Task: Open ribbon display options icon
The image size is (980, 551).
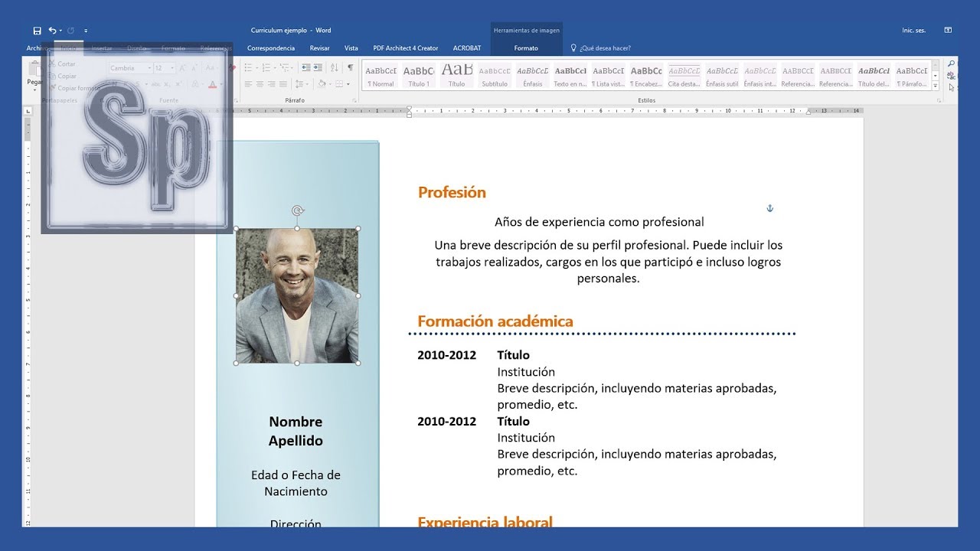Action: 948,31
